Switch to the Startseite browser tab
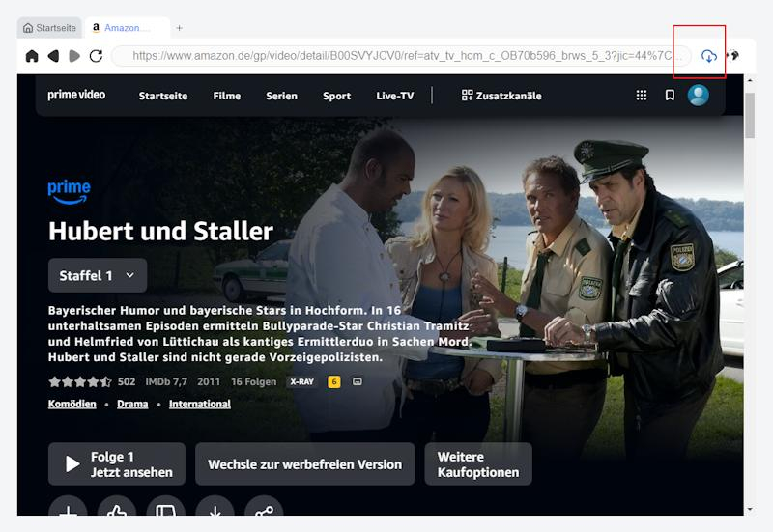773x532 pixels. (x=50, y=28)
